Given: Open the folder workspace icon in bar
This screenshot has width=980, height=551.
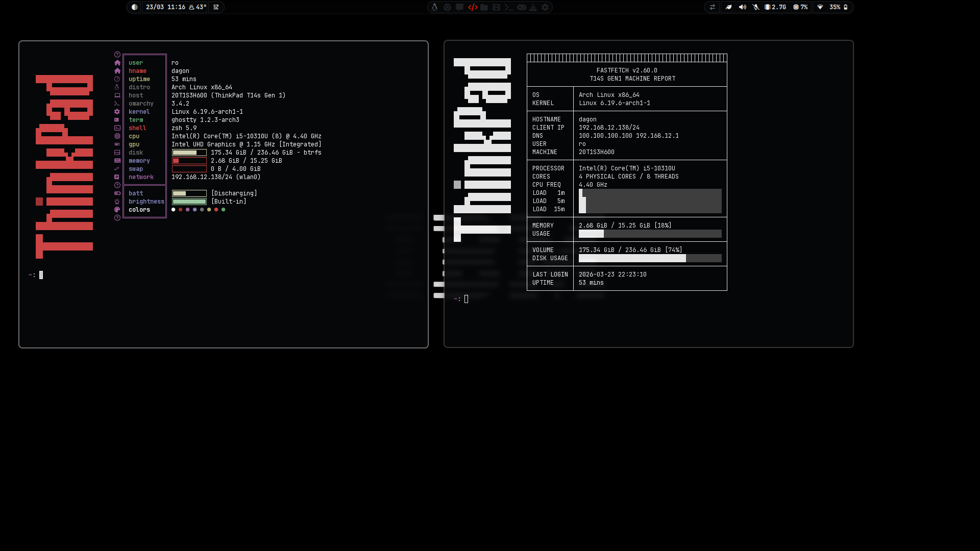Looking at the screenshot, I should 484,7.
